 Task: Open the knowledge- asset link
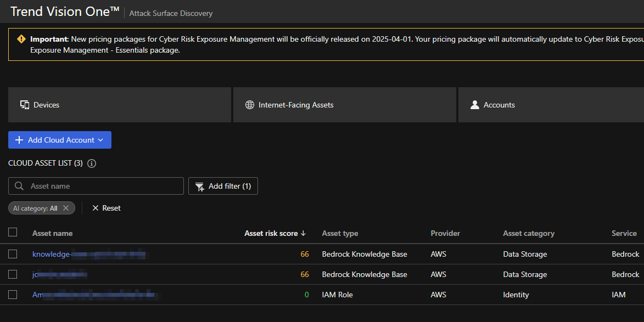coord(51,254)
